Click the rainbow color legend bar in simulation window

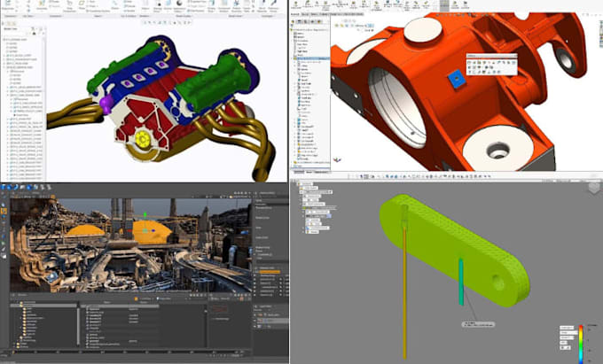click(x=581, y=344)
